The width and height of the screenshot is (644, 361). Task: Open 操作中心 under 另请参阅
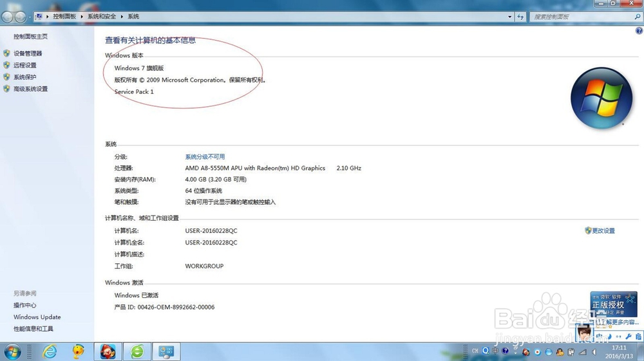[x=24, y=305]
